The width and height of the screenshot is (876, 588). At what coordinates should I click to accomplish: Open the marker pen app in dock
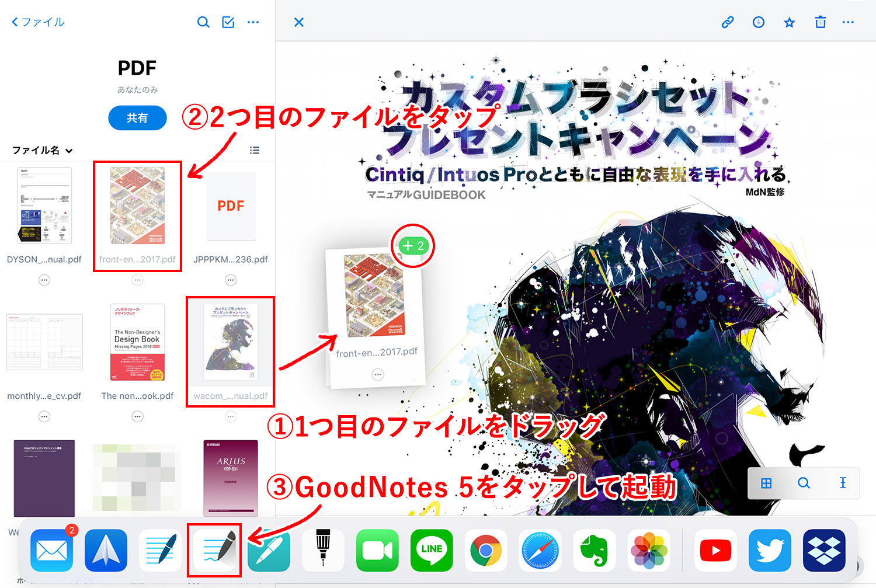323,551
